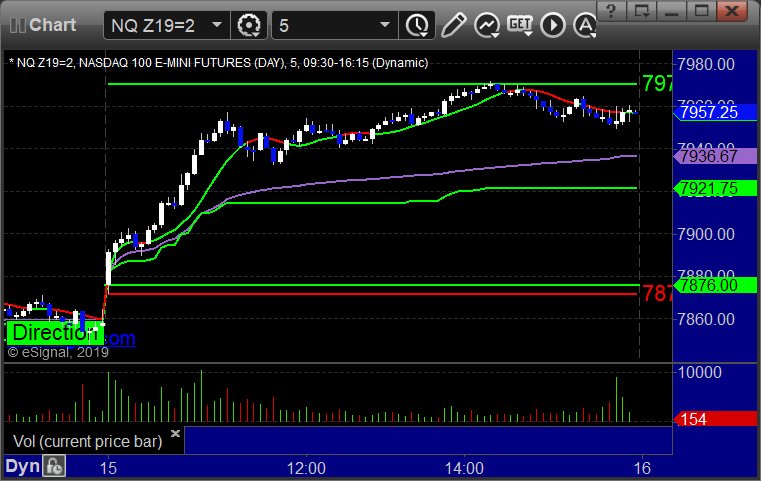Viewport: 761px width, 481px height.
Task: Click the 12:00 time axis label
Action: pyautogui.click(x=306, y=468)
